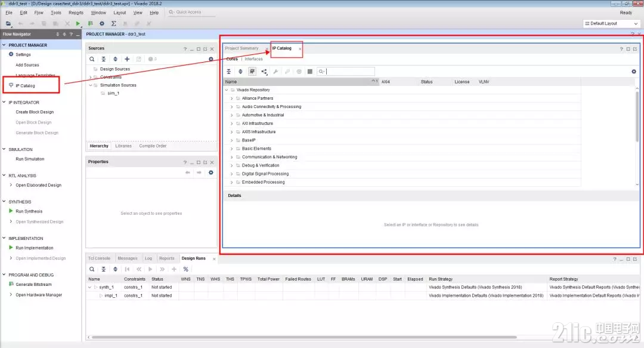
Task: Click the Design Runs horizontal scrollbar
Action: (x=304, y=337)
